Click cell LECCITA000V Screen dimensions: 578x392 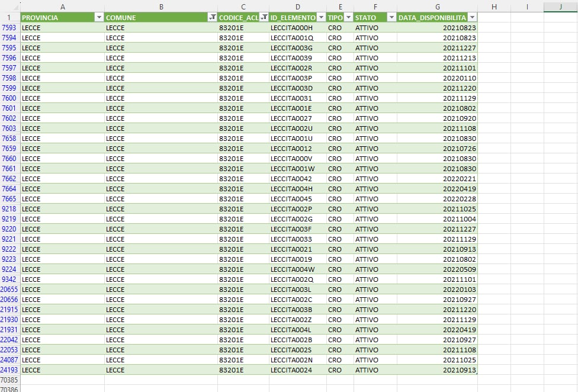[298, 159]
